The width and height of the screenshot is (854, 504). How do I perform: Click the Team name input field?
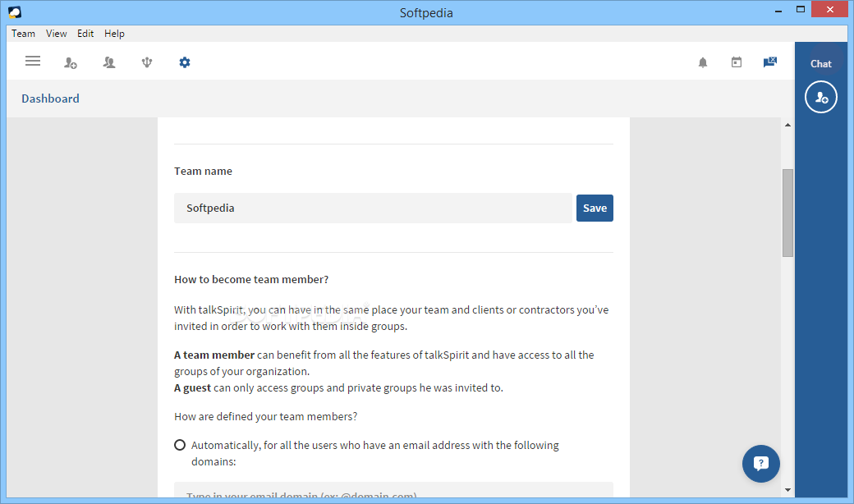click(373, 208)
